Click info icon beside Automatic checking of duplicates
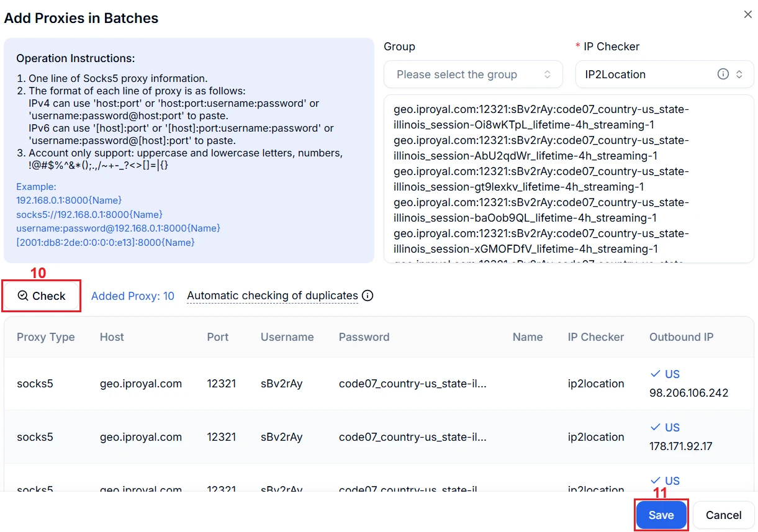 pos(368,295)
